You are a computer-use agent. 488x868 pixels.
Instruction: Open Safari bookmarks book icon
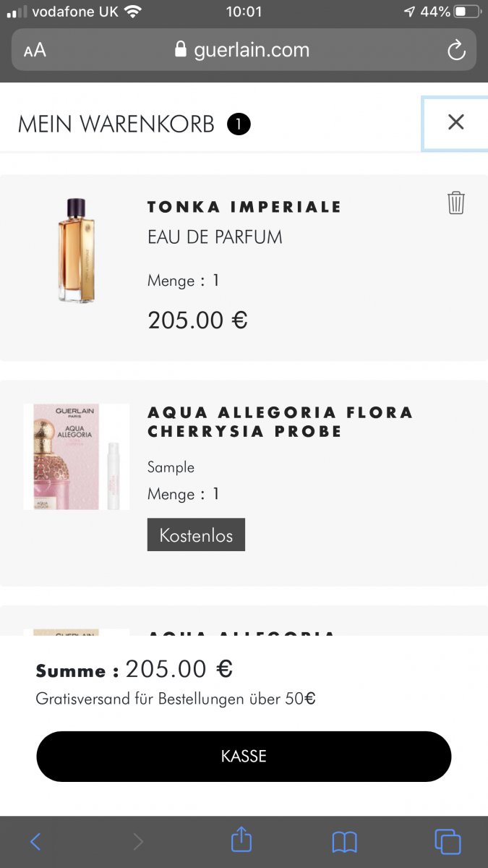344,841
